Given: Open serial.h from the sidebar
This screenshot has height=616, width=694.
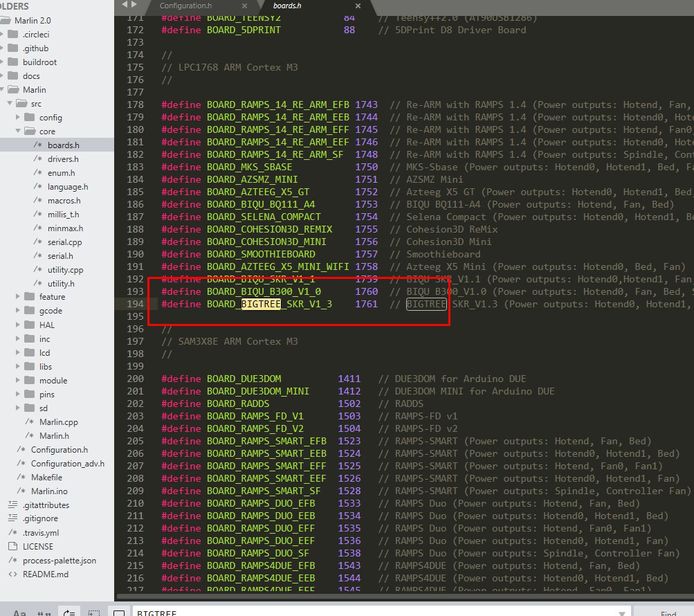Looking at the screenshot, I should tap(60, 256).
